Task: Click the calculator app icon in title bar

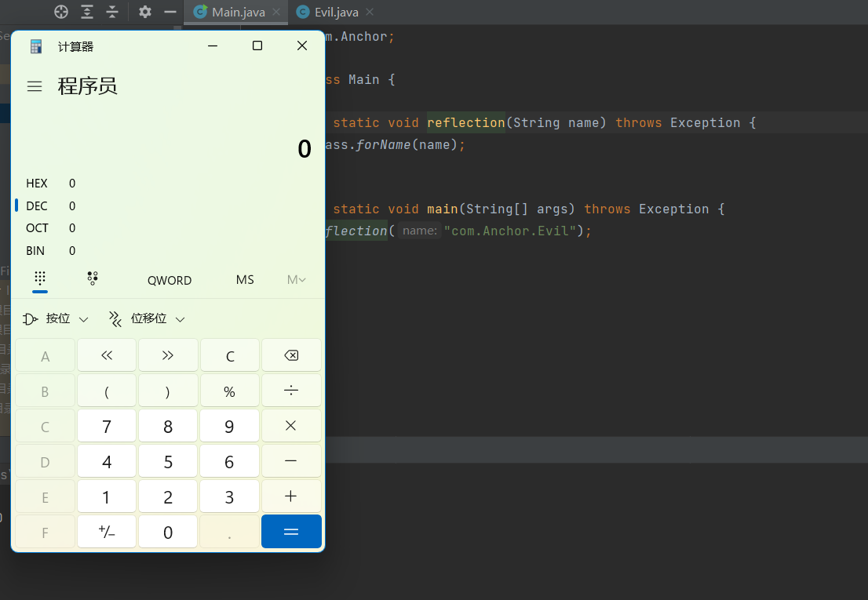Action: 36,46
